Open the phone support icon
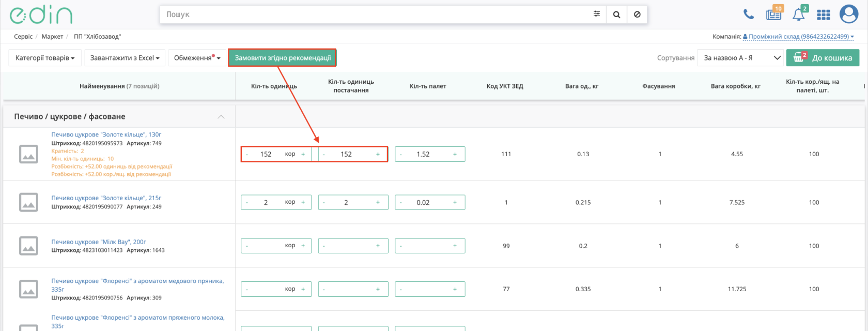868x331 pixels. click(x=749, y=14)
